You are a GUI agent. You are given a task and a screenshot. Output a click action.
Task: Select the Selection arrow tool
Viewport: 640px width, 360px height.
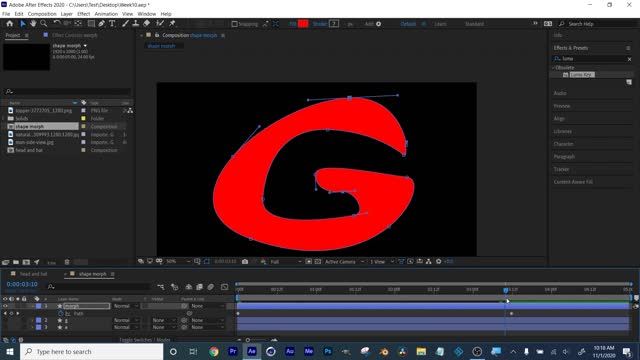[x=23, y=24]
